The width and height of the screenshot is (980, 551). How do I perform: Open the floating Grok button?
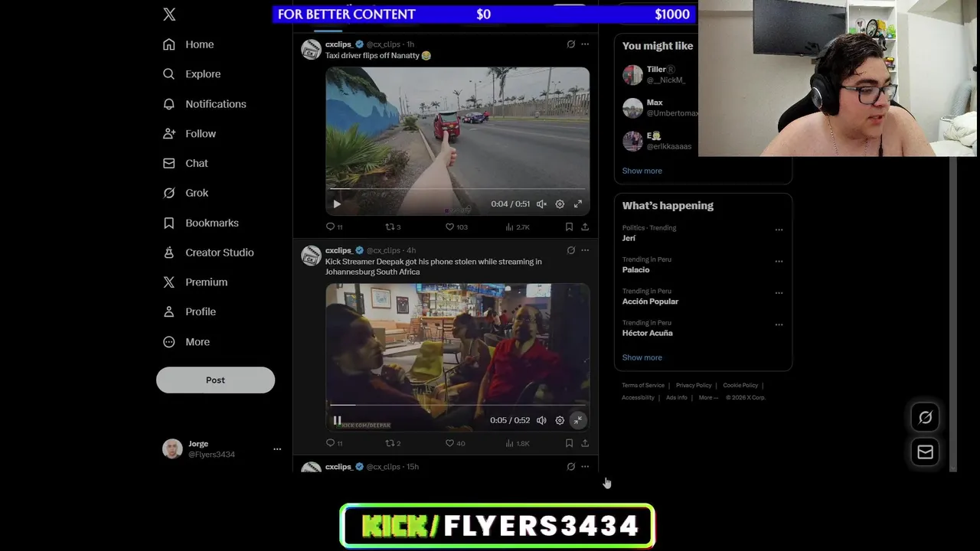tap(925, 417)
